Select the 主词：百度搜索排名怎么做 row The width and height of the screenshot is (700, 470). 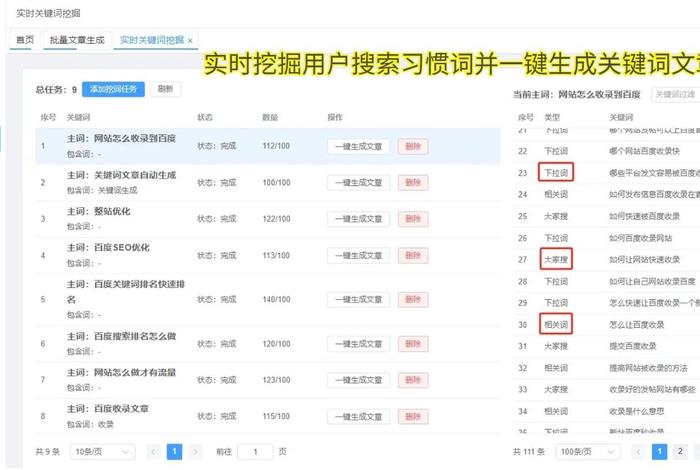(x=267, y=344)
